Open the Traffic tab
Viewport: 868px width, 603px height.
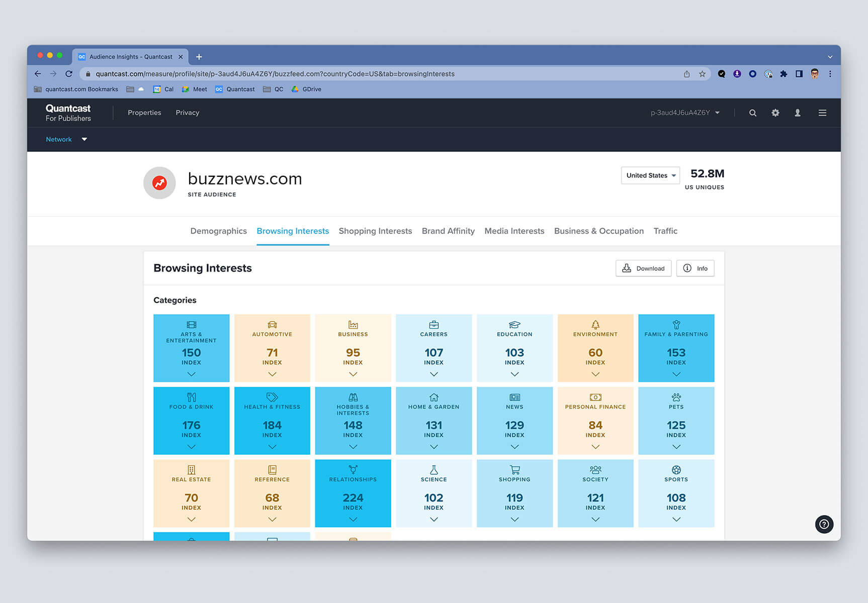point(665,231)
